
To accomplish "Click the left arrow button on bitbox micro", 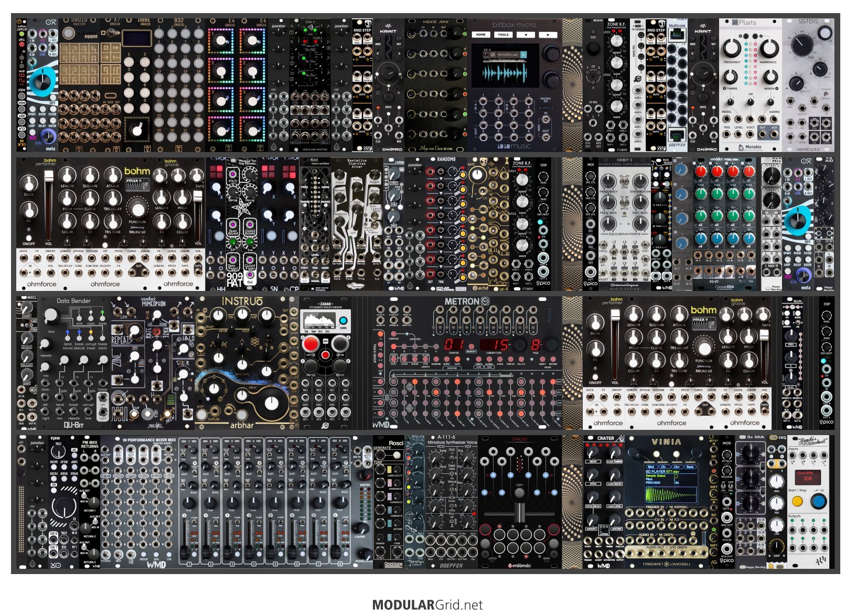I will tap(526, 35).
